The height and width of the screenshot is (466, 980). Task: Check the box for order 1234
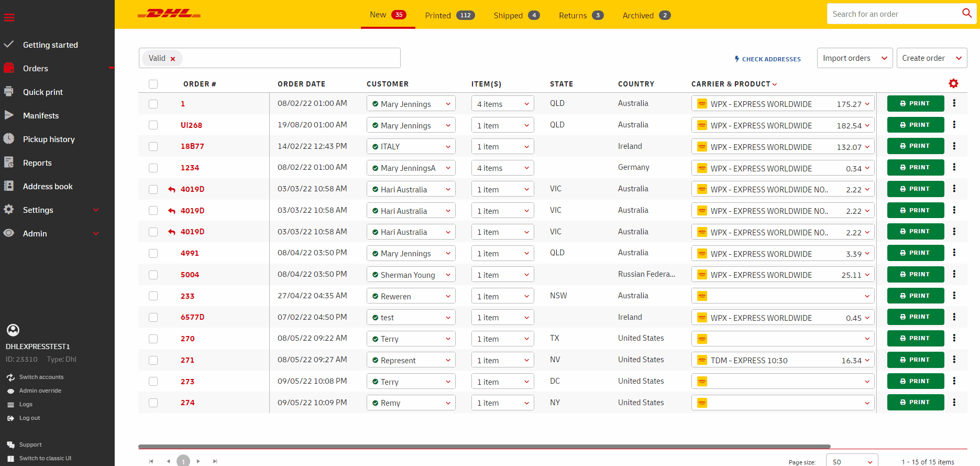tap(153, 168)
